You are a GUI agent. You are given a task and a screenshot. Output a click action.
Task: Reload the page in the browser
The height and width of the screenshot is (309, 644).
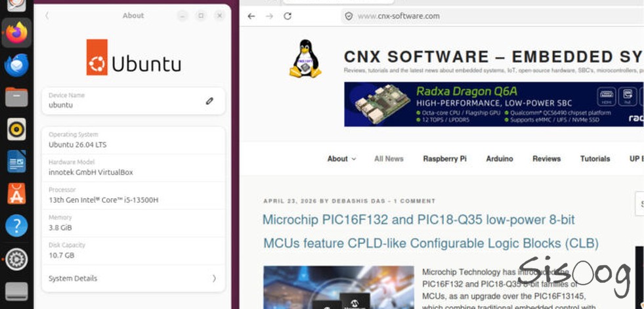point(288,16)
